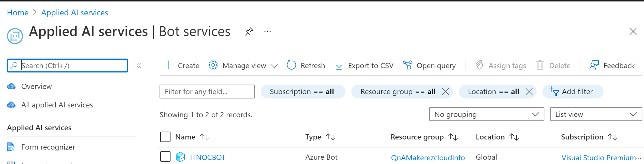Open the Feedback panel
The width and height of the screenshot is (644, 164).
coord(612,65)
